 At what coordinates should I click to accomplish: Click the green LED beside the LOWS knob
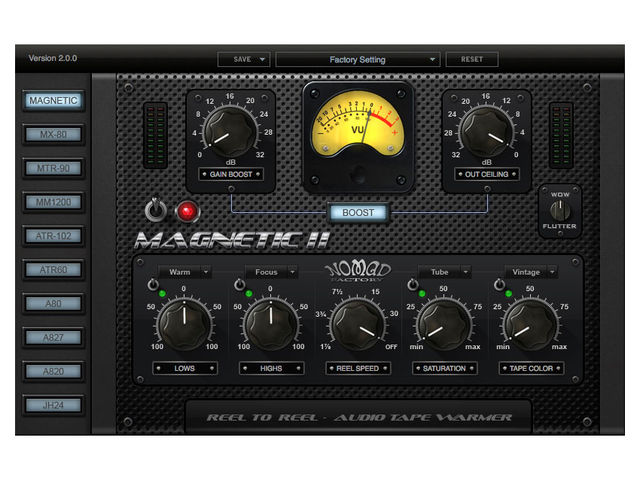(162, 293)
